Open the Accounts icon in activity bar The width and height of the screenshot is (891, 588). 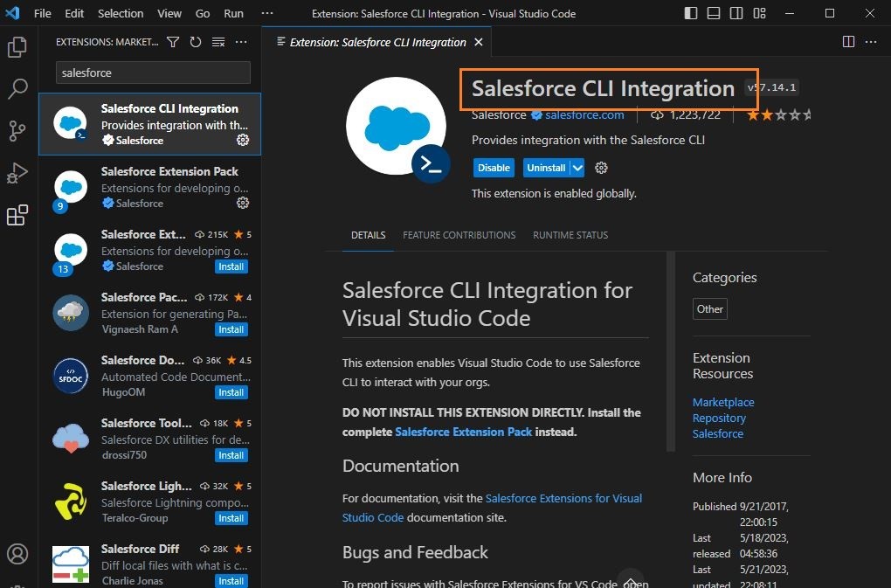click(x=17, y=554)
